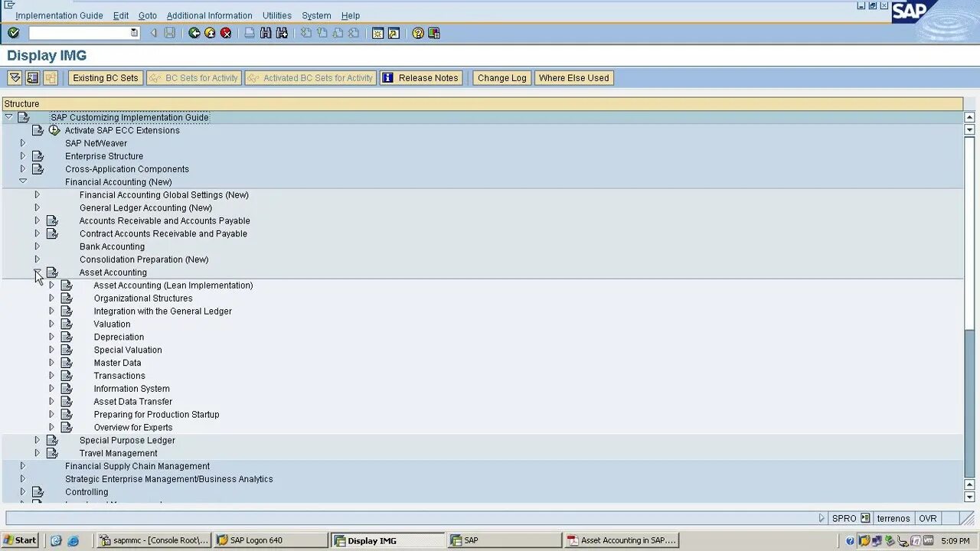Image resolution: width=980 pixels, height=551 pixels.
Task: Click the Change Log button
Action: click(502, 78)
